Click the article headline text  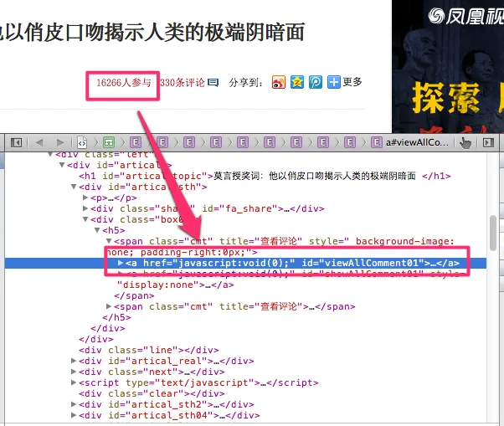(152, 32)
